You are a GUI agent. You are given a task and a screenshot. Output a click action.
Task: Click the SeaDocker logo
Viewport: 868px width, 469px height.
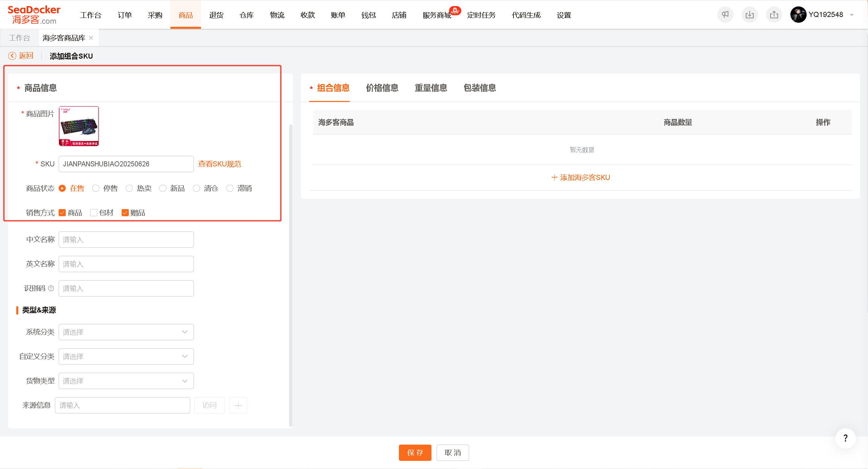point(34,15)
